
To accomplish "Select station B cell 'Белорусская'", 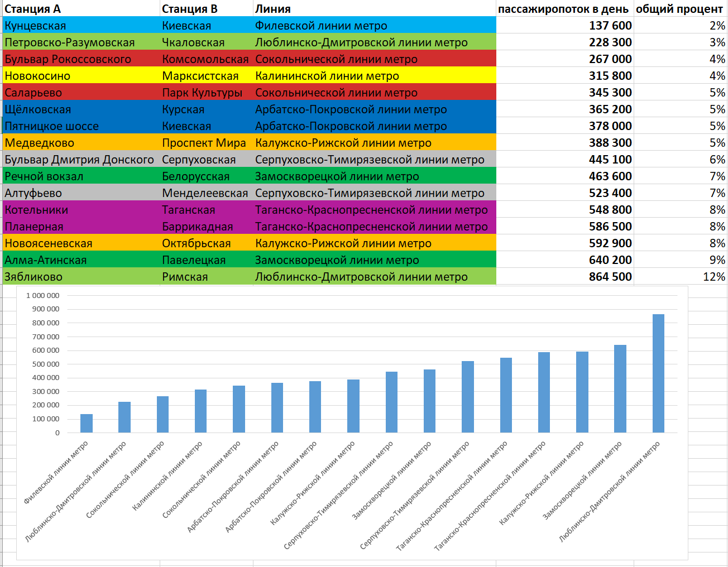I will tap(206, 176).
